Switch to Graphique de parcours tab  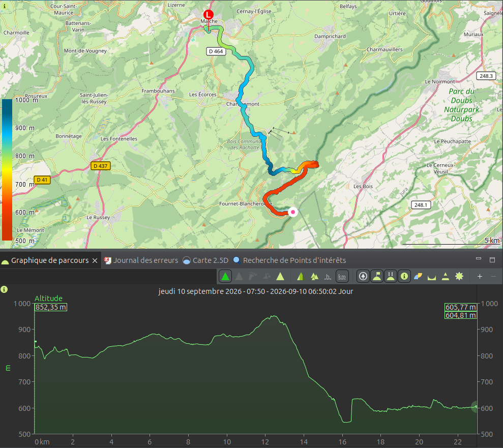[x=50, y=260]
